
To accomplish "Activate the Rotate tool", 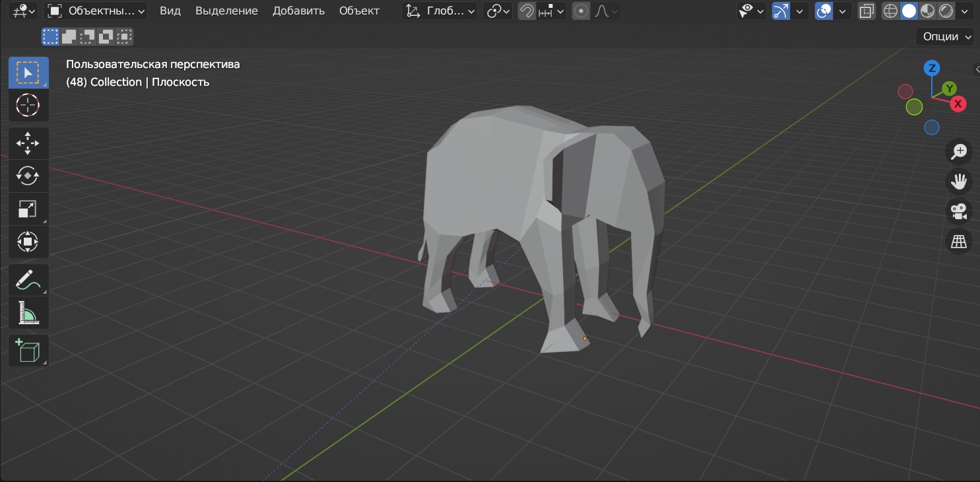I will (28, 176).
